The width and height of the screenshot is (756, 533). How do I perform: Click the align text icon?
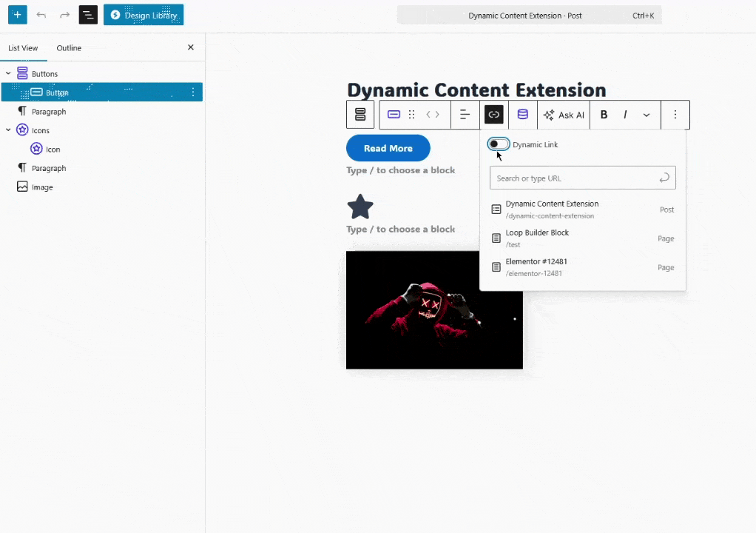465,115
